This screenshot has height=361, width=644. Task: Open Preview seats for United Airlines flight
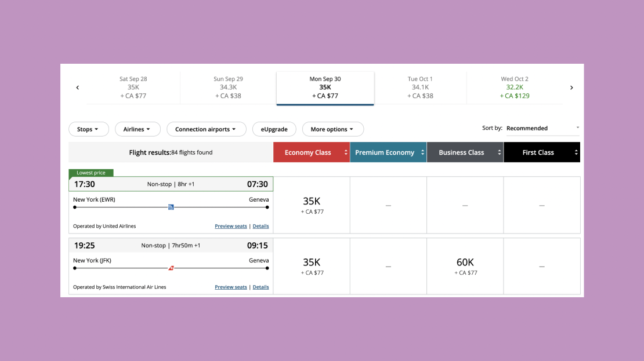click(x=231, y=226)
